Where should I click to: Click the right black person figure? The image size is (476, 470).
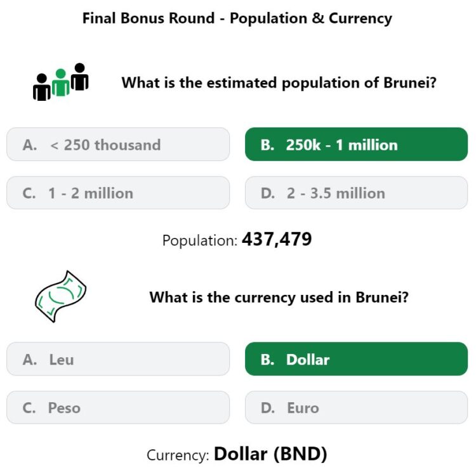point(80,77)
